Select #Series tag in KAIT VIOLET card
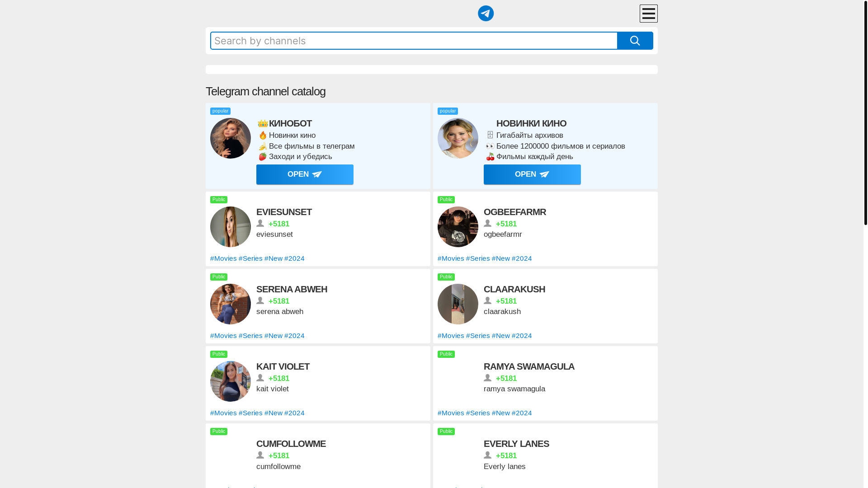This screenshot has width=868, height=488. pos(250,413)
